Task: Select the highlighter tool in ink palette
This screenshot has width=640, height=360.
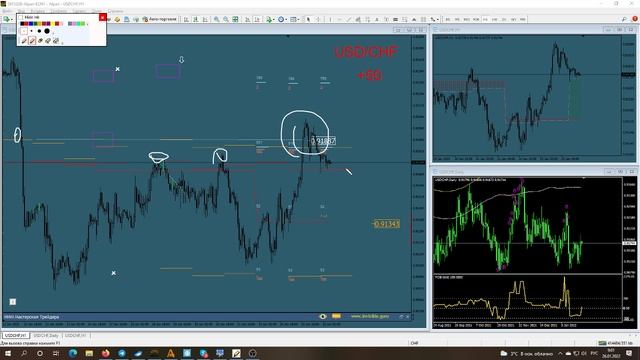Action: [x=32, y=40]
